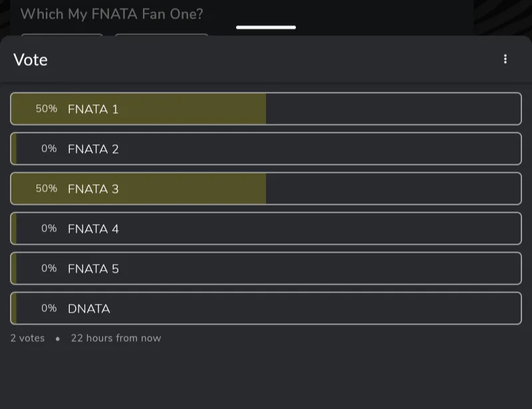Click the small olive sliver on FNATA 4
The height and width of the screenshot is (409, 532).
tap(13, 229)
